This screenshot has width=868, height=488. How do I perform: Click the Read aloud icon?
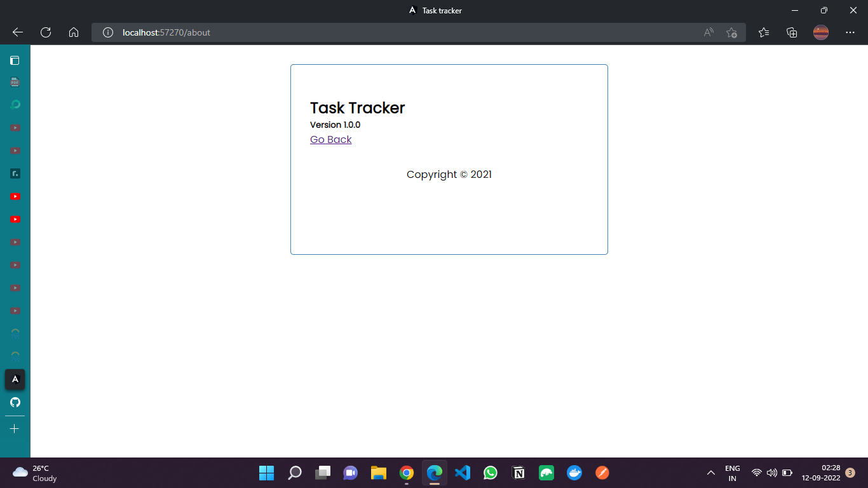point(709,32)
